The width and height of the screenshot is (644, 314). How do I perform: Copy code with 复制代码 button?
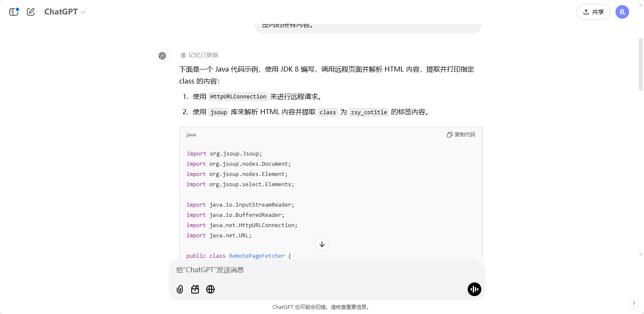461,135
